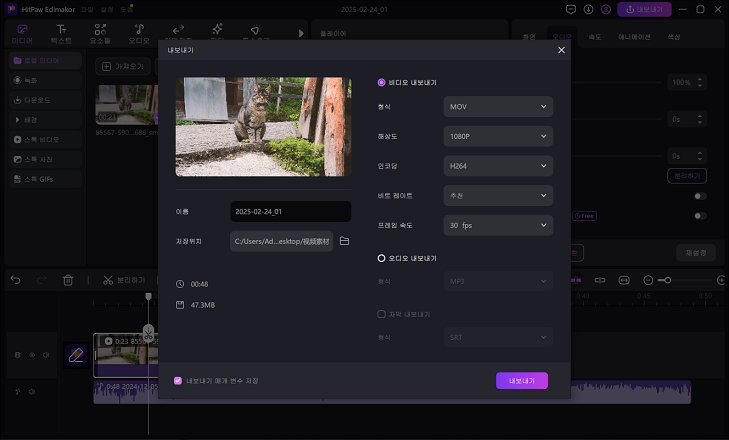Click the Redo arrow in timeline toolbar
729x440 pixels.
(42, 280)
